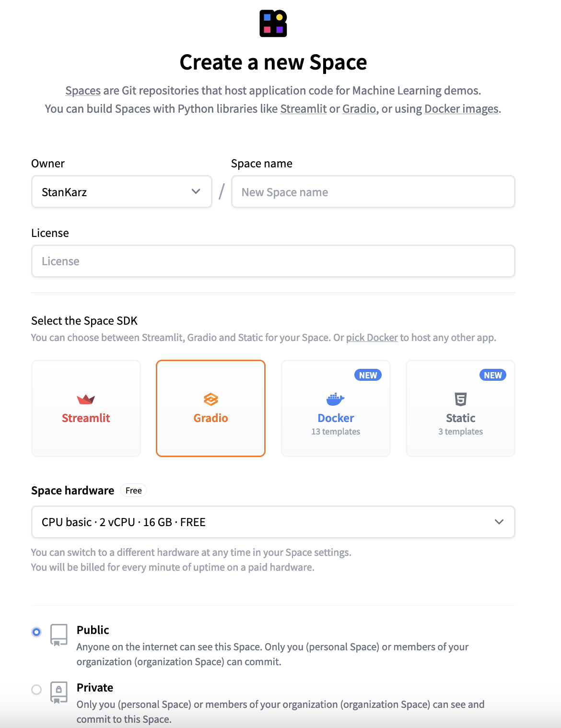Click the Docker whale icon
561x728 pixels.
336,399
